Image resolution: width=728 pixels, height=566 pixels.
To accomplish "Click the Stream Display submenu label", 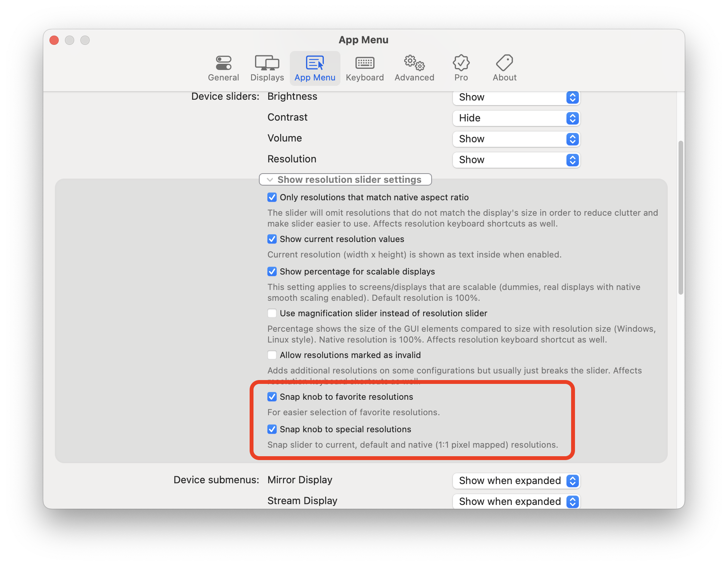I will [302, 501].
